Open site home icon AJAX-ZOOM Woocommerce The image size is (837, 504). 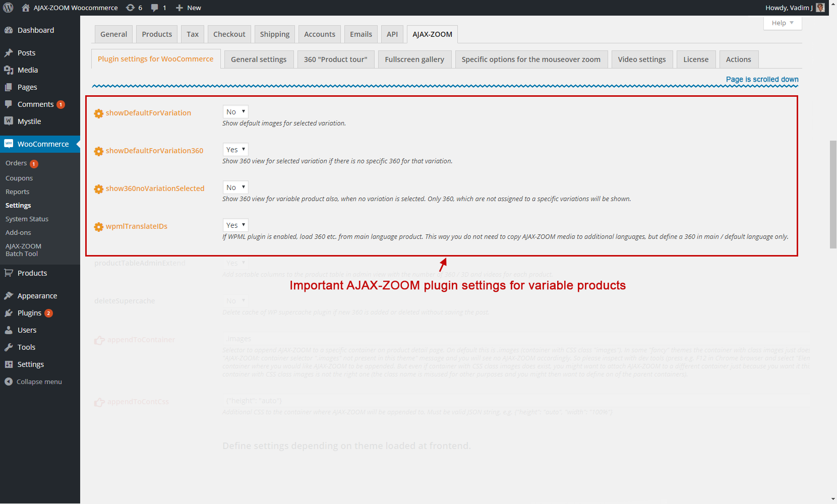point(26,8)
